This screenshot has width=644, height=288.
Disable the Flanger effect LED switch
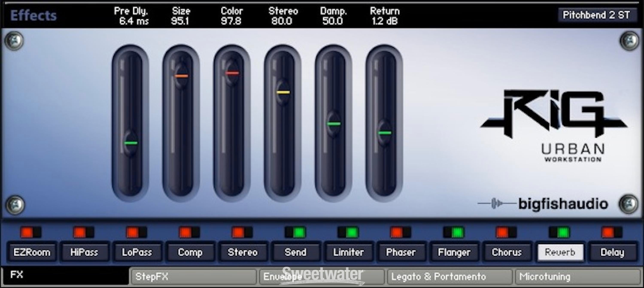point(454,232)
